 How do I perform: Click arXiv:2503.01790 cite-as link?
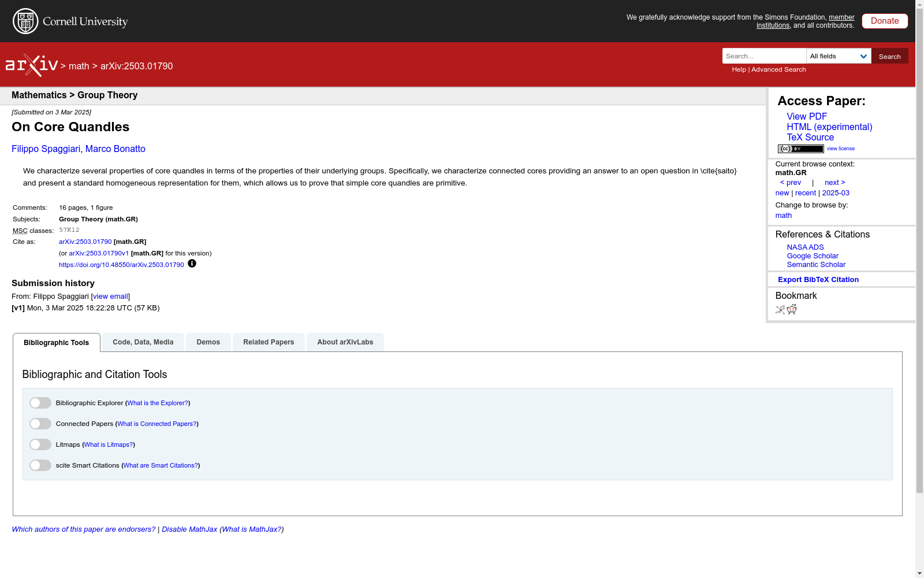click(85, 242)
